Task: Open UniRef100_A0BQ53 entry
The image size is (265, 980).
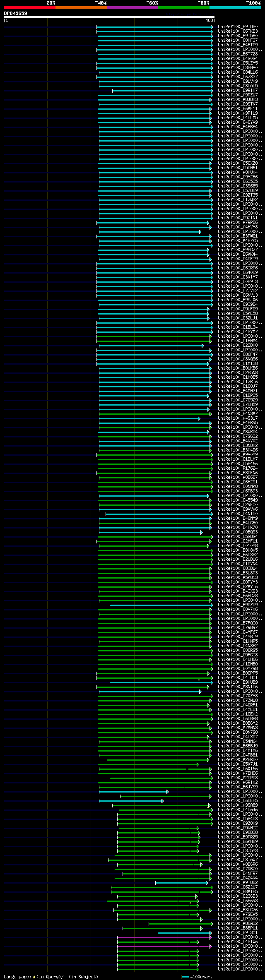Action: point(238,532)
